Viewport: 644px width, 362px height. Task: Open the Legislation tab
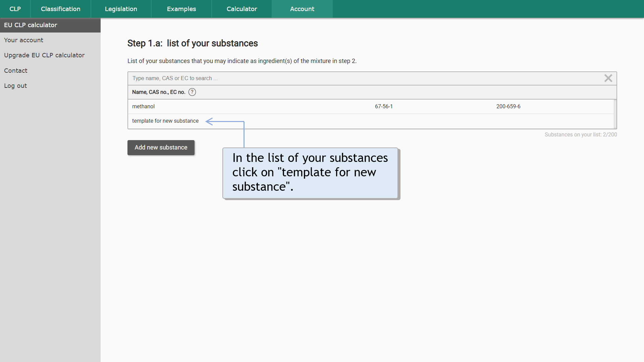[x=120, y=9]
